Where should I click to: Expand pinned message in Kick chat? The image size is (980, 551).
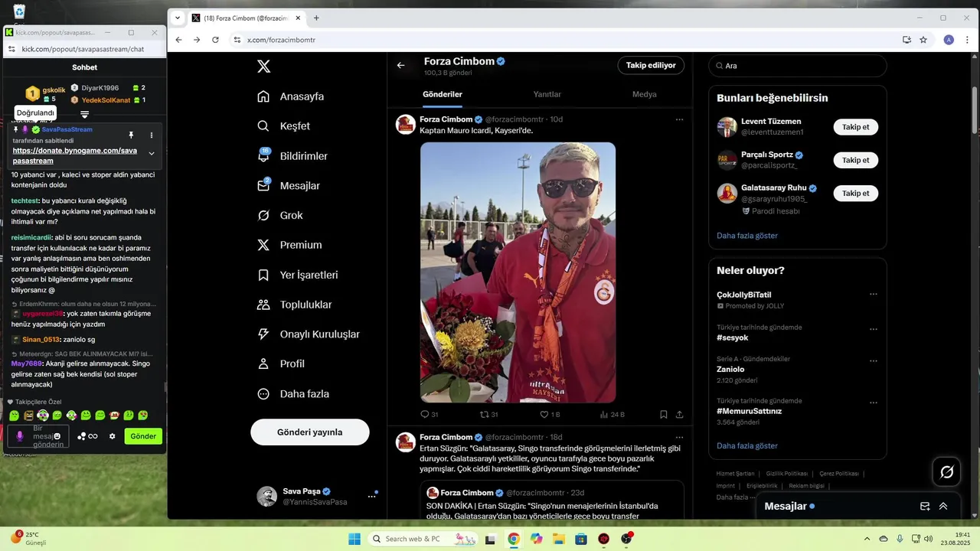[x=152, y=154]
